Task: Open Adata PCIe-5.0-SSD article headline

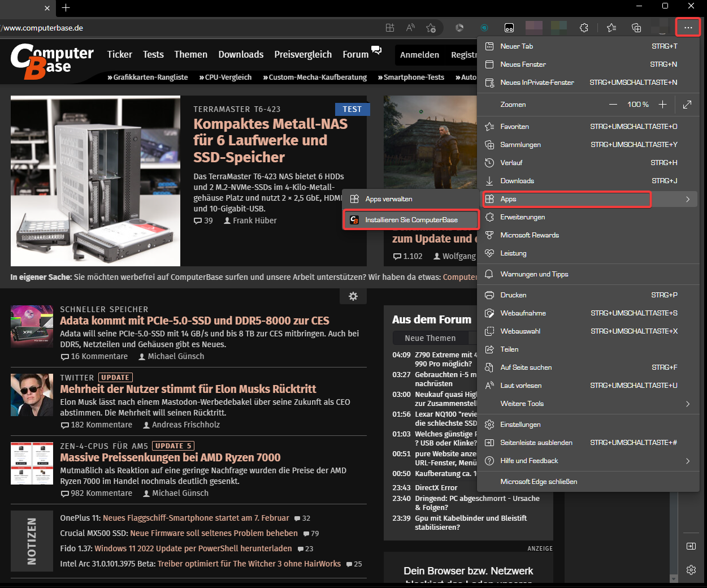Action: coord(195,321)
